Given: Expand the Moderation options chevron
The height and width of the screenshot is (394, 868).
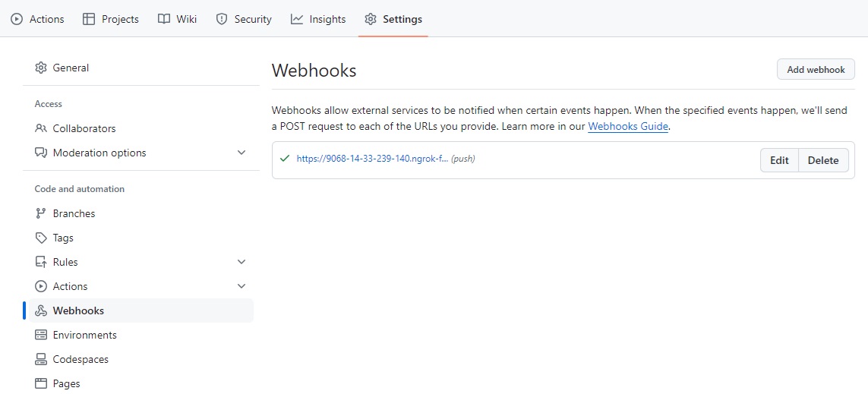Looking at the screenshot, I should point(241,153).
